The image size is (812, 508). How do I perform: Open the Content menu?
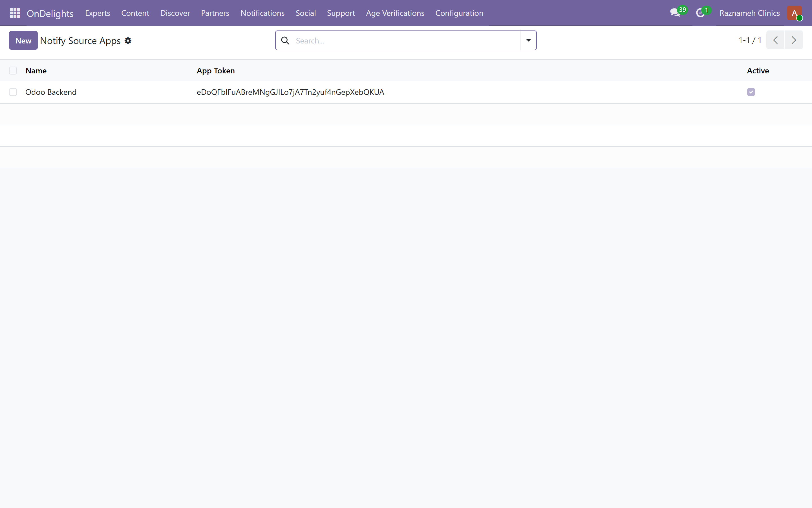coord(135,13)
